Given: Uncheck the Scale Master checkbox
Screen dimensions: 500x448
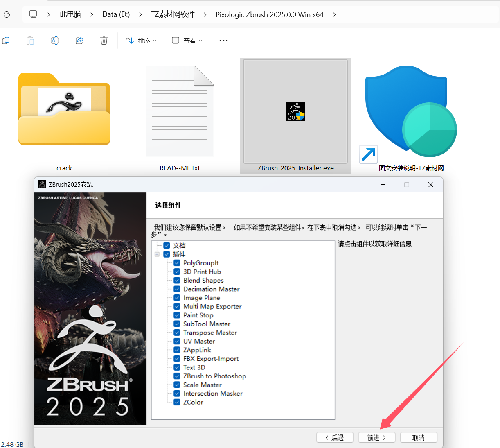Looking at the screenshot, I should tap(177, 385).
